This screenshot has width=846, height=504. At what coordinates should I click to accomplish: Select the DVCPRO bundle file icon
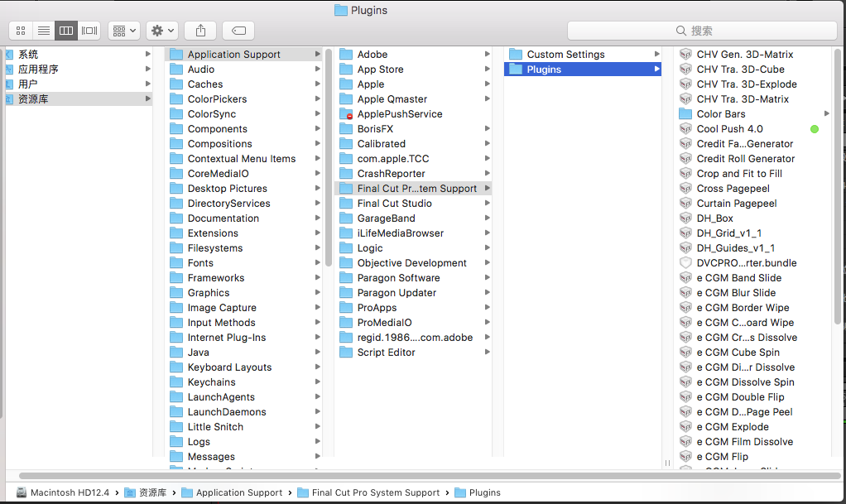(685, 263)
